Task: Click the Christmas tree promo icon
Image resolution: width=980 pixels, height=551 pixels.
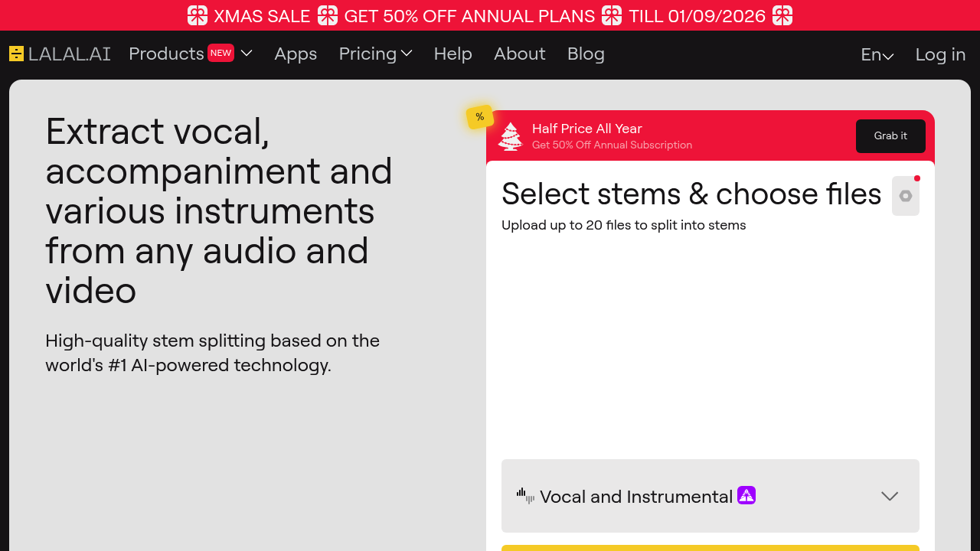Action: tap(510, 137)
